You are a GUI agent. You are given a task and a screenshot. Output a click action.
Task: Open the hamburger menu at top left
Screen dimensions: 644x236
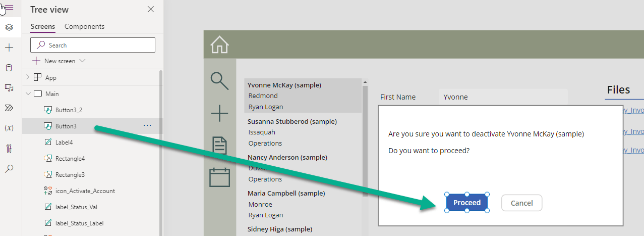[9, 7]
